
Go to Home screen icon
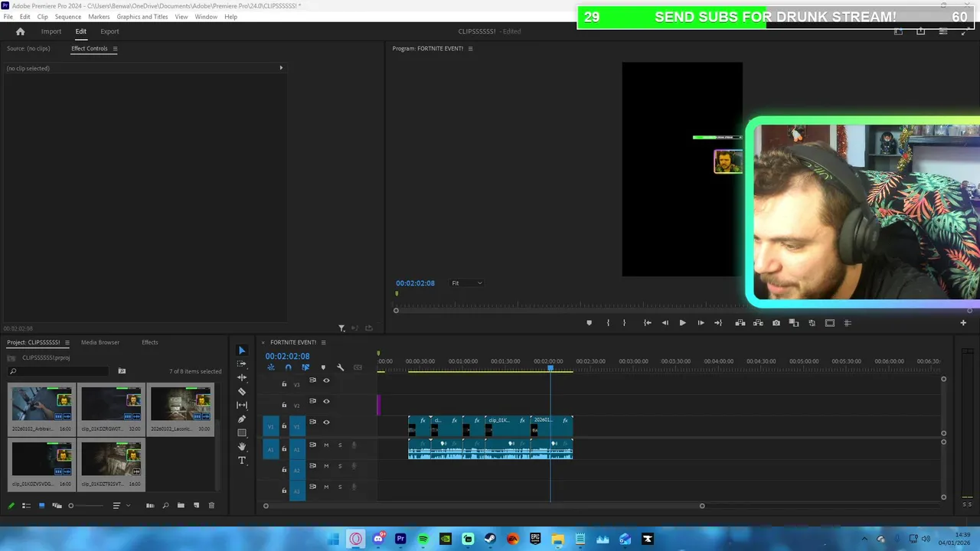point(20,31)
